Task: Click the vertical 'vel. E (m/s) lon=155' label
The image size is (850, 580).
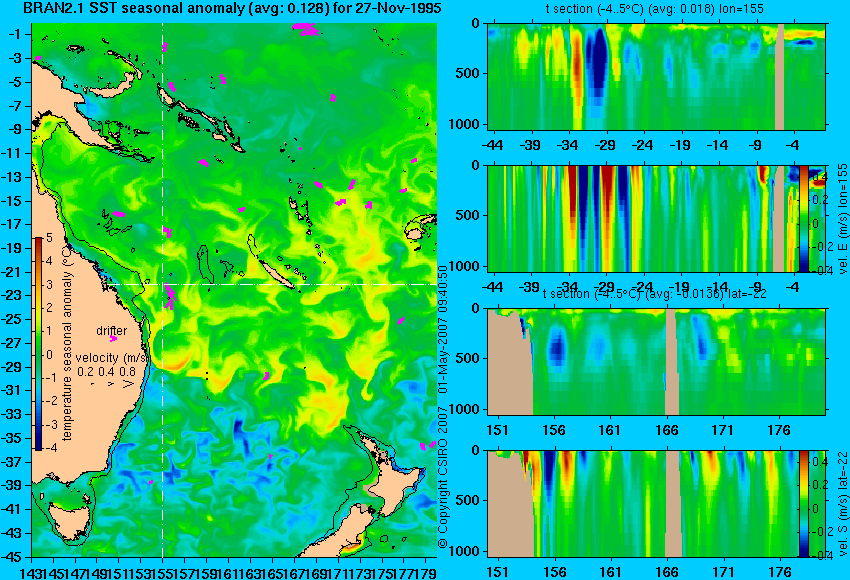Action: pyautogui.click(x=842, y=218)
